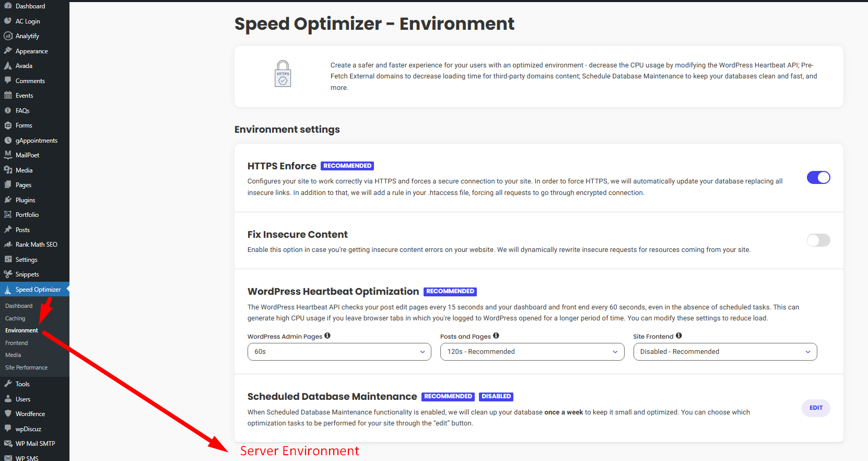Open the WordPress Admin Pages 60s dropdown
Image resolution: width=868 pixels, height=461 pixels.
click(339, 352)
